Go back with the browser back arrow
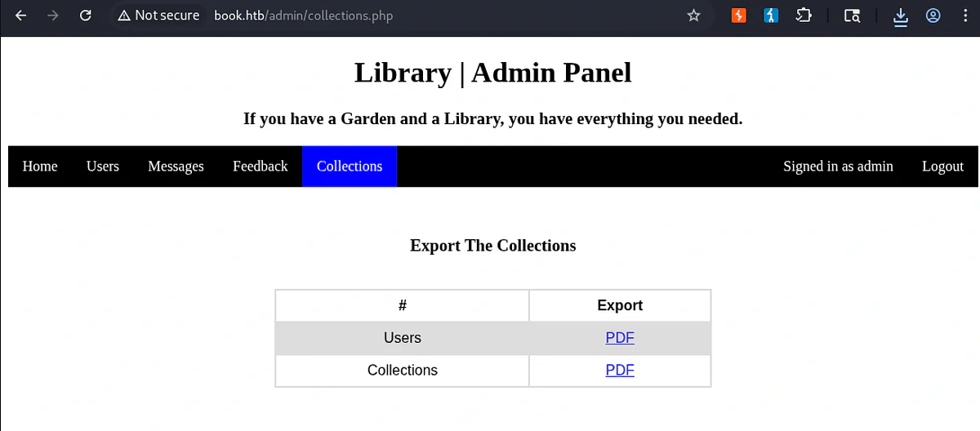Image resolution: width=980 pixels, height=431 pixels. coord(21,16)
